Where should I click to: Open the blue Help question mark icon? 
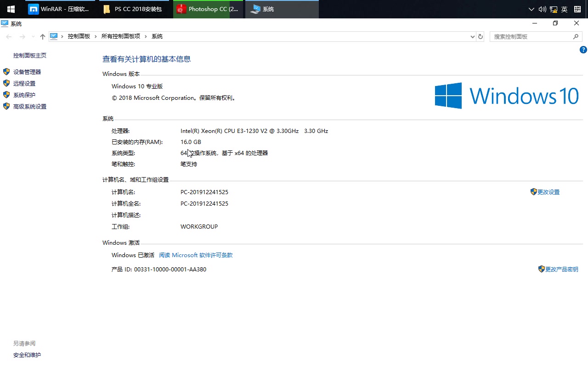click(x=583, y=50)
